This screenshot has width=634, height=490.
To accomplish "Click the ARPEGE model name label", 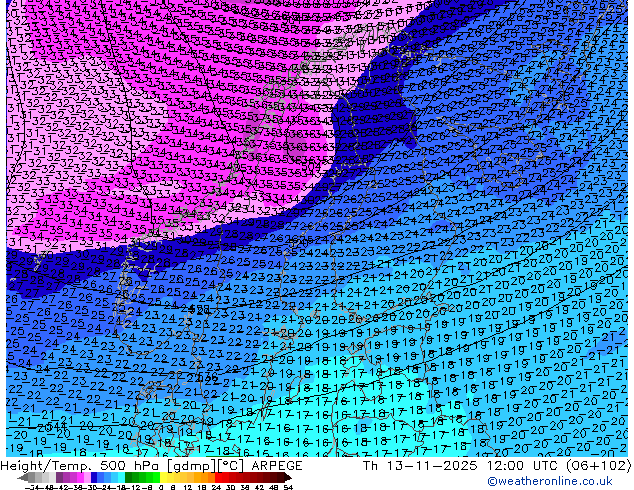I will pos(277,466).
